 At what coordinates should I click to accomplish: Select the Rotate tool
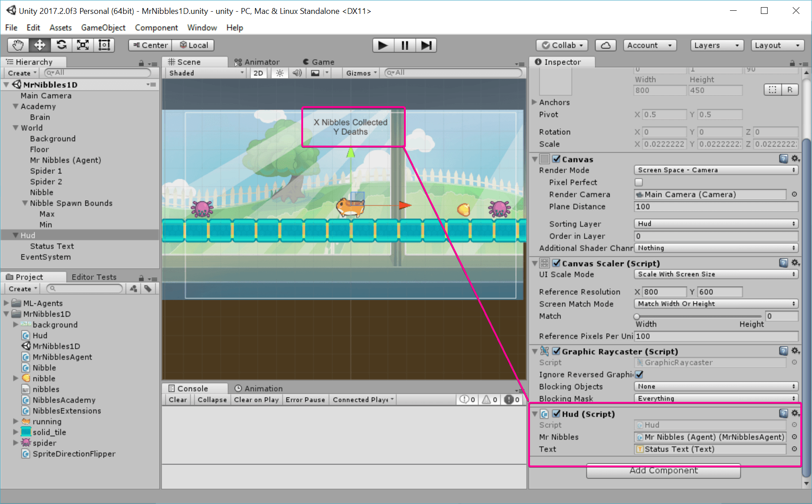[61, 45]
